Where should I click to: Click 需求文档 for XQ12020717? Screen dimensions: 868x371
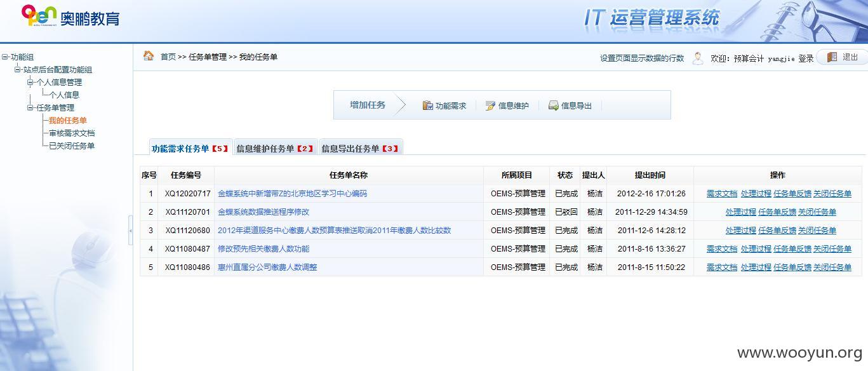[722, 194]
